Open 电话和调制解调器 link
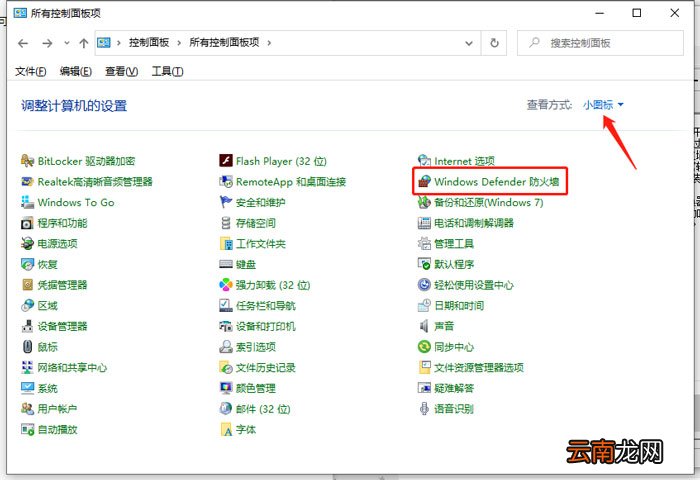Screen dimensions: 700x480 (x=474, y=223)
